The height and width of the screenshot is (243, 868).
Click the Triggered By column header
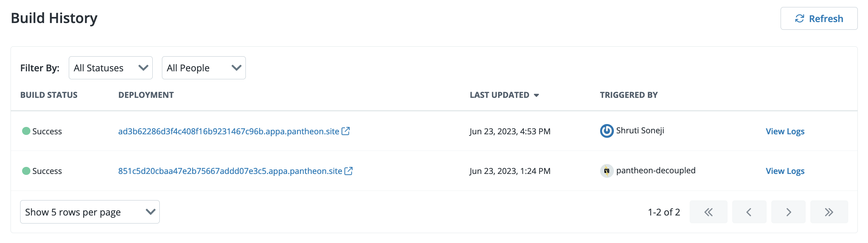pos(629,95)
